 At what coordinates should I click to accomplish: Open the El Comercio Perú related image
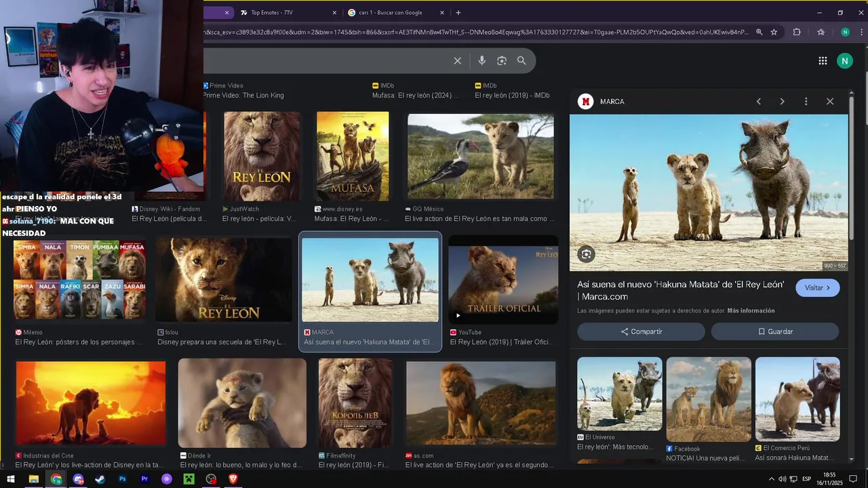click(x=797, y=399)
